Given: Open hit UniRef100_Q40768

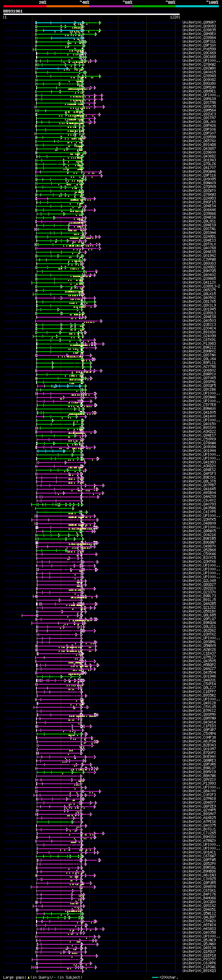Looking at the screenshot, I should [199, 248].
